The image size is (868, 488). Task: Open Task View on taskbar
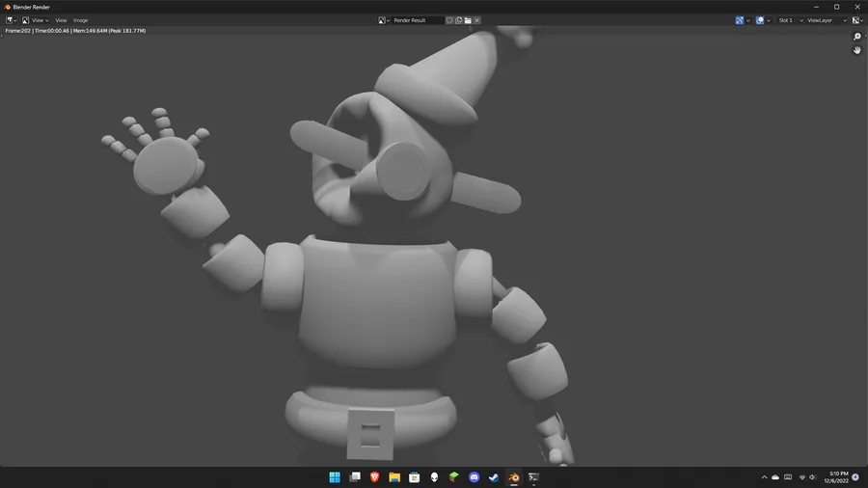[x=355, y=477]
